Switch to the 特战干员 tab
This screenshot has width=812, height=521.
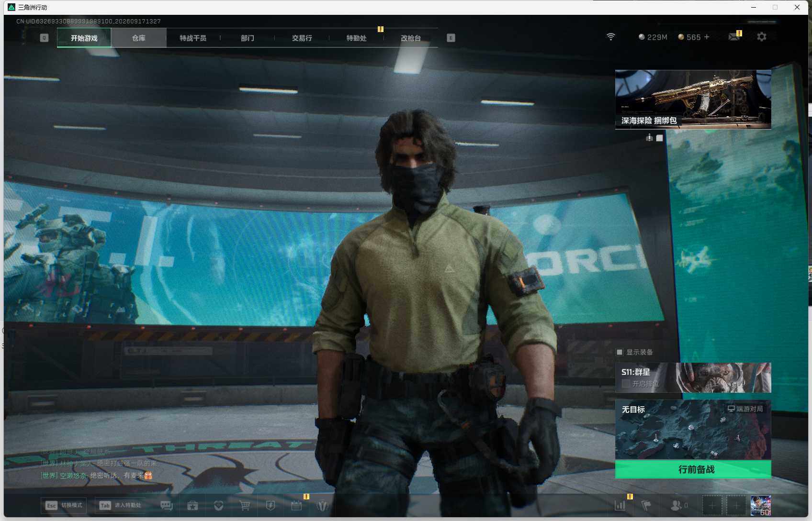click(193, 38)
